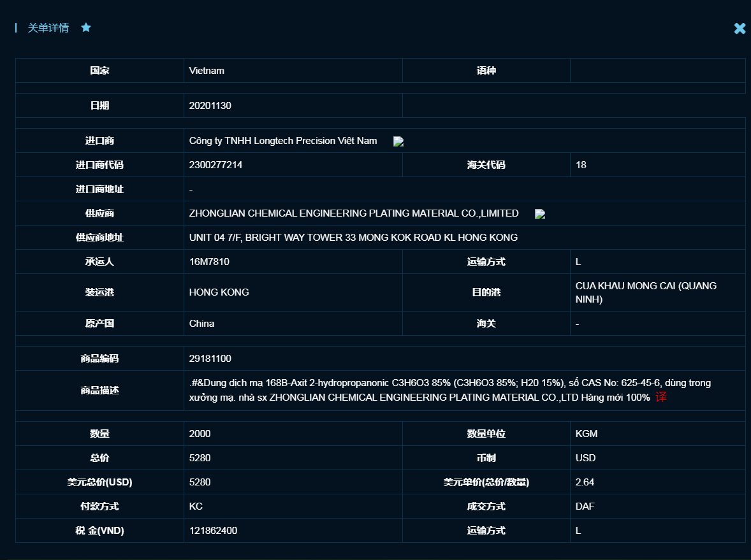Click the 语种 label cell
751x560 pixels.
point(486,70)
